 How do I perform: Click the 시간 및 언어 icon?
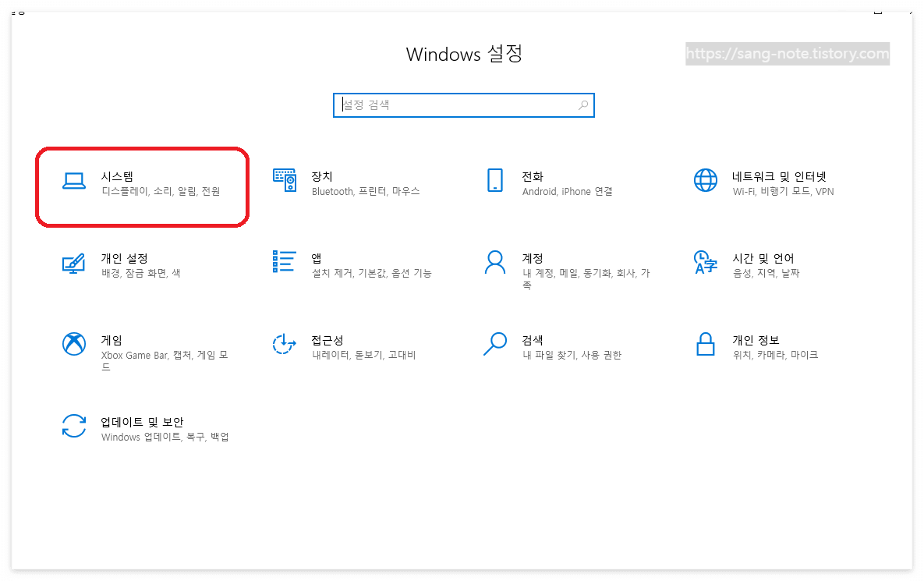point(706,262)
